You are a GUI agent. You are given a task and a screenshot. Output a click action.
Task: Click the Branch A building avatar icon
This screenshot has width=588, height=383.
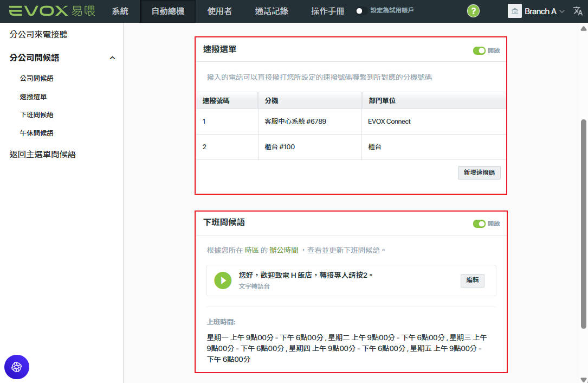pos(514,11)
